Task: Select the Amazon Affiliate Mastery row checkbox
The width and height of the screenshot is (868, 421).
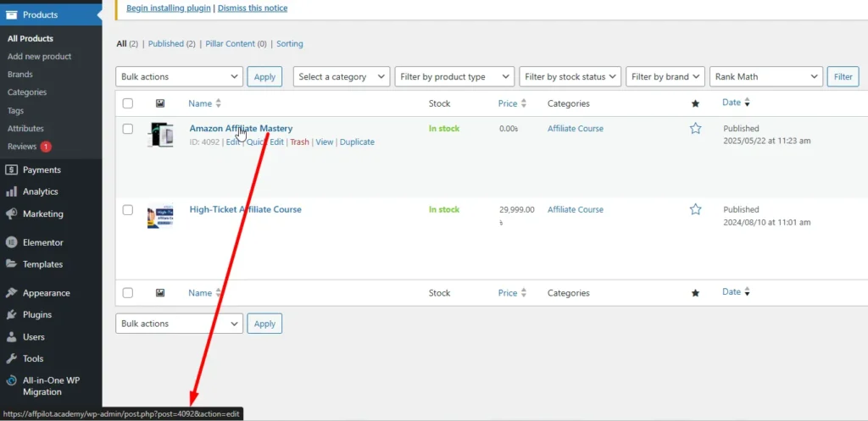Action: pos(128,129)
